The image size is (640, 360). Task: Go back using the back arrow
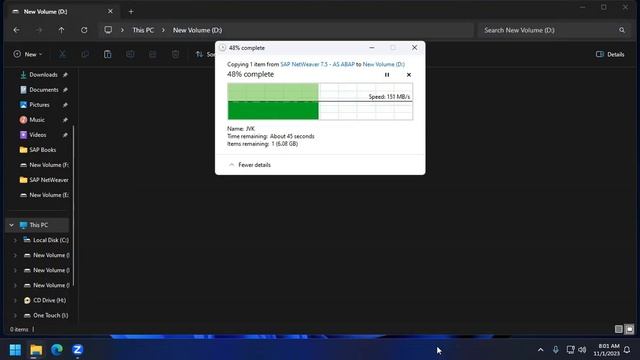pyautogui.click(x=16, y=30)
